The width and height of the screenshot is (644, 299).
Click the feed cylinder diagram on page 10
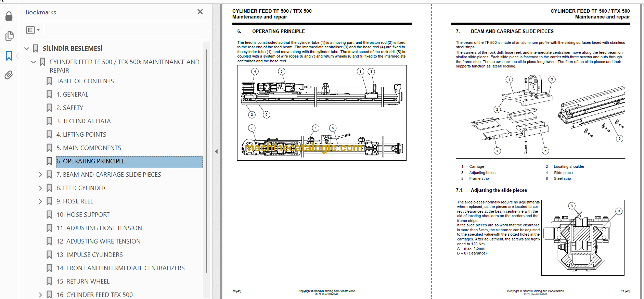coord(322,113)
